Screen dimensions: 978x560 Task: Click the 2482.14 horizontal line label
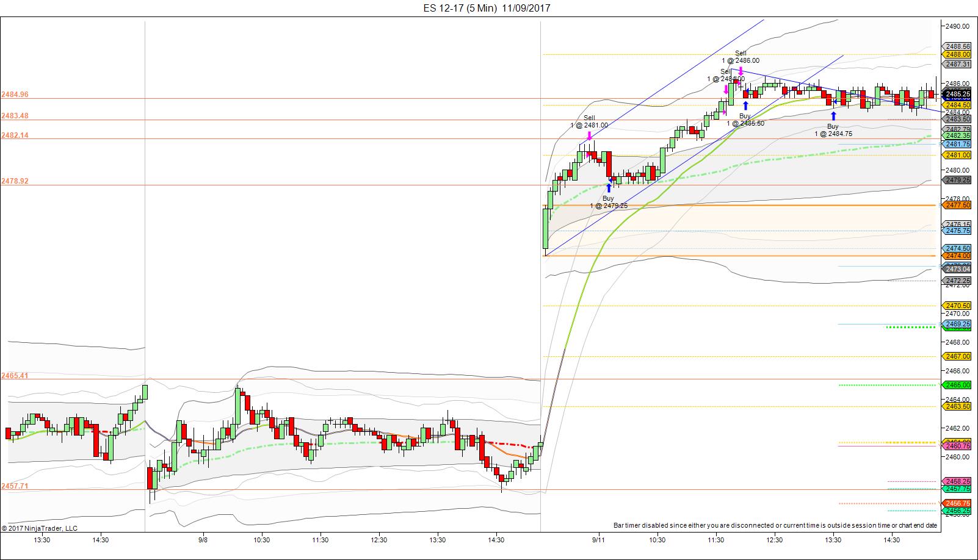(x=15, y=135)
